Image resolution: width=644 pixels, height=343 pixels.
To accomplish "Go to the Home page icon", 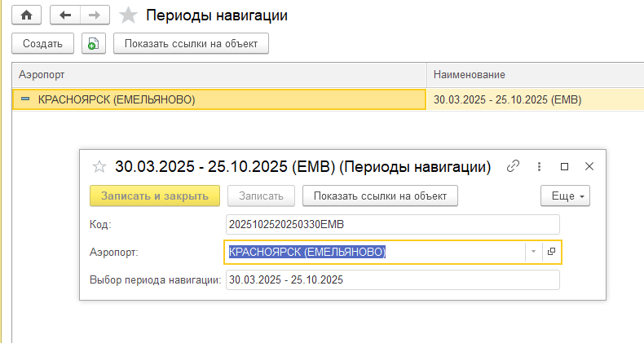I will (x=26, y=15).
